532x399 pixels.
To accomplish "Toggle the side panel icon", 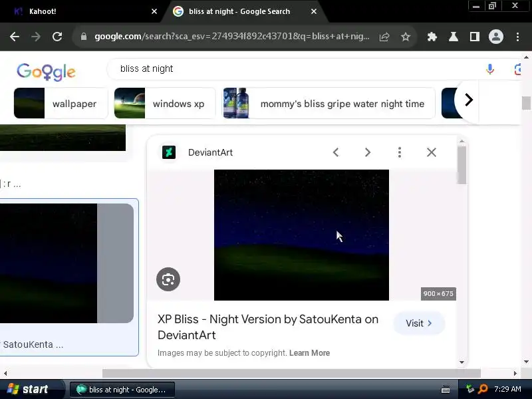I will click(x=475, y=37).
